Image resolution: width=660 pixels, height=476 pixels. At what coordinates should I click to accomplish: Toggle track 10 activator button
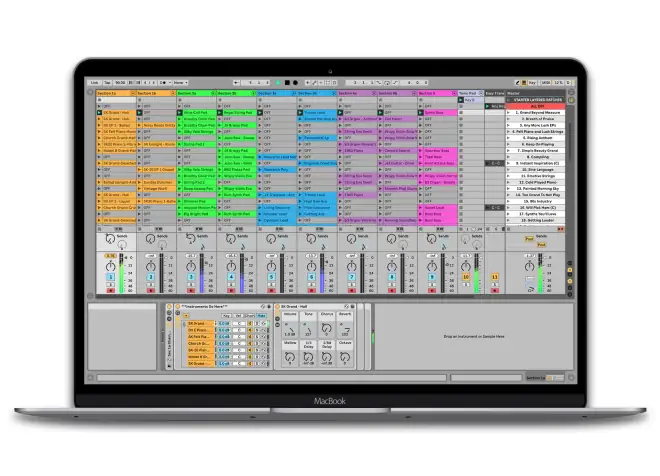466,277
